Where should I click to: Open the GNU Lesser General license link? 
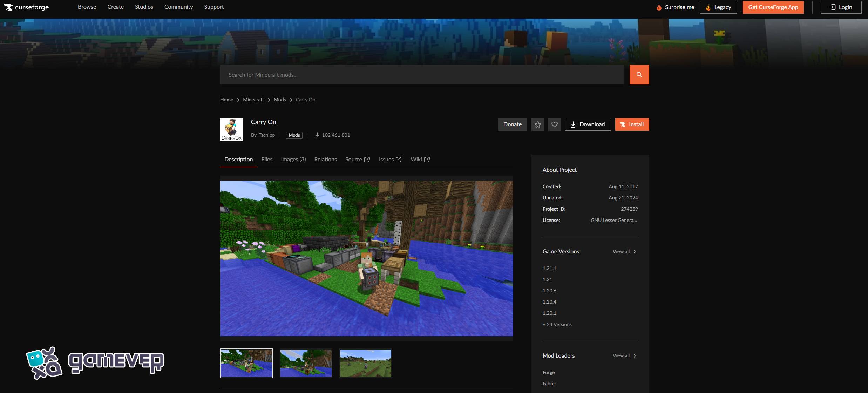point(613,220)
